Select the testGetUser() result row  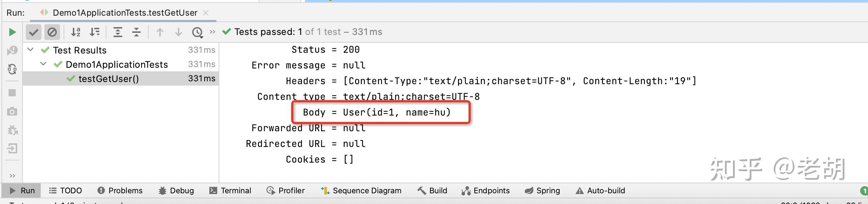click(x=121, y=78)
